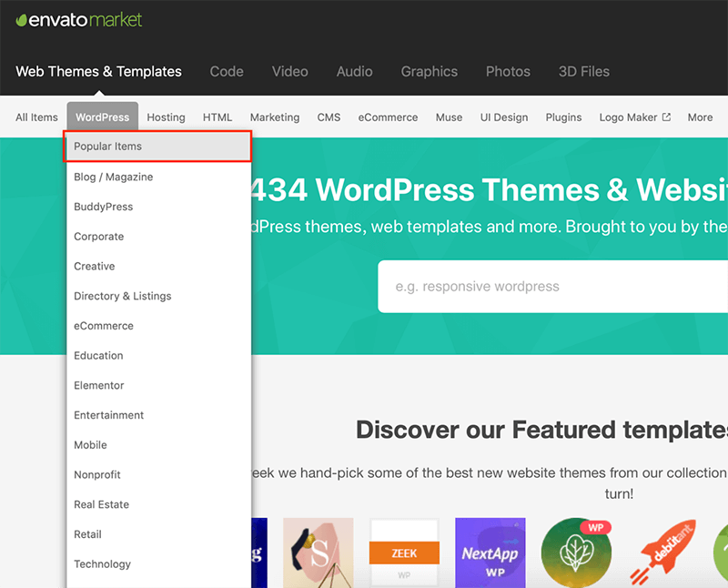
Task: Choose BuddyPress from dropdown
Action: (x=158, y=207)
